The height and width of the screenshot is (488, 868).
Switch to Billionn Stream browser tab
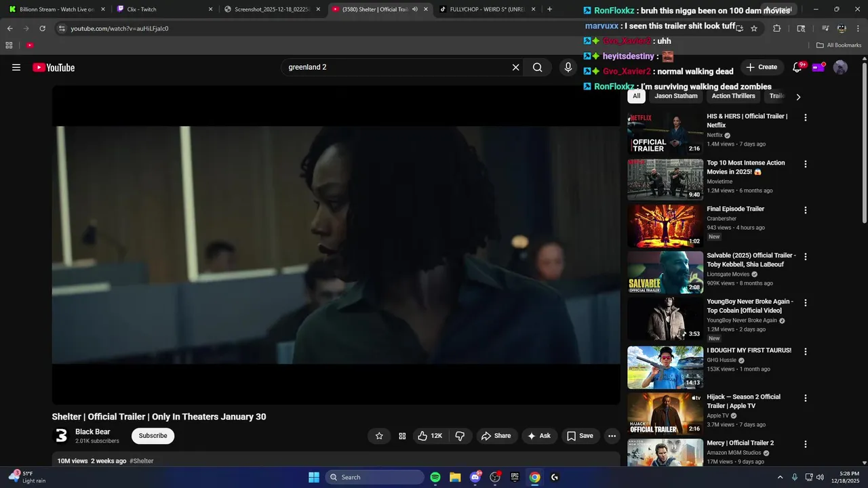coord(57,9)
